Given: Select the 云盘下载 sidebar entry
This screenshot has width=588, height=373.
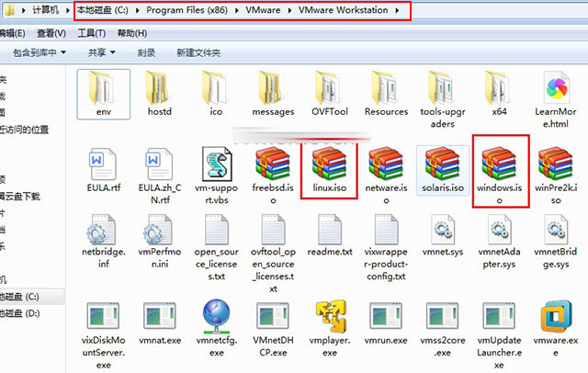Looking at the screenshot, I should (20, 196).
